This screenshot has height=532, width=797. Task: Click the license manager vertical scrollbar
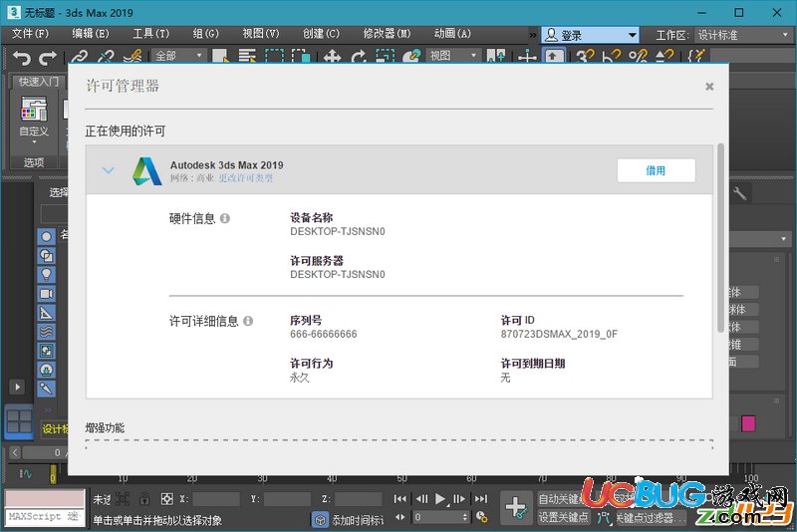[x=720, y=238]
